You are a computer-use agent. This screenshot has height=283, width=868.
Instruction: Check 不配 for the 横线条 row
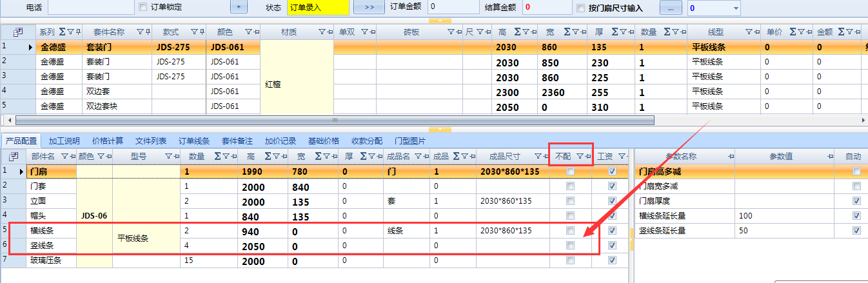click(x=570, y=230)
